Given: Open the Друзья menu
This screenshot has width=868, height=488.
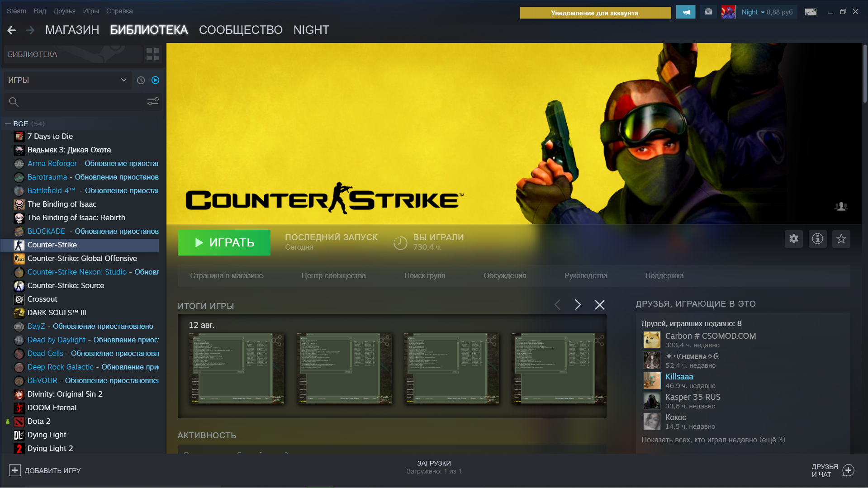Looking at the screenshot, I should tap(64, 11).
